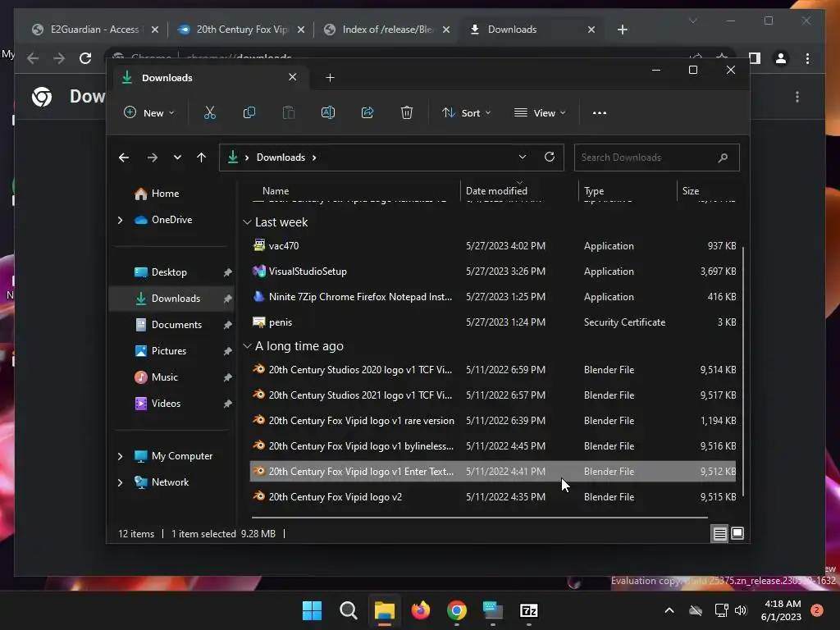Click the Paste clipboard icon in toolbar
840x630 pixels.
tap(289, 112)
